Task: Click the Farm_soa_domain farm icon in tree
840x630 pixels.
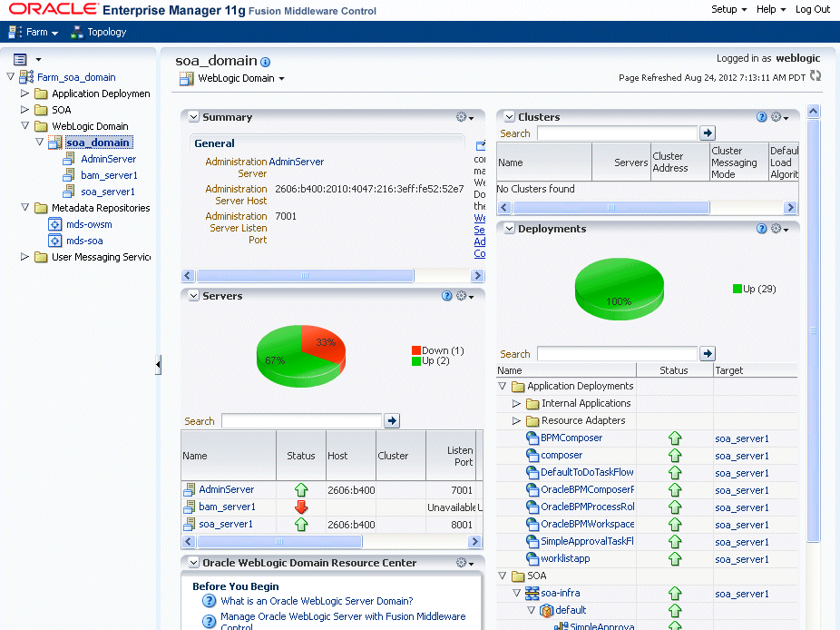Action: (26, 77)
